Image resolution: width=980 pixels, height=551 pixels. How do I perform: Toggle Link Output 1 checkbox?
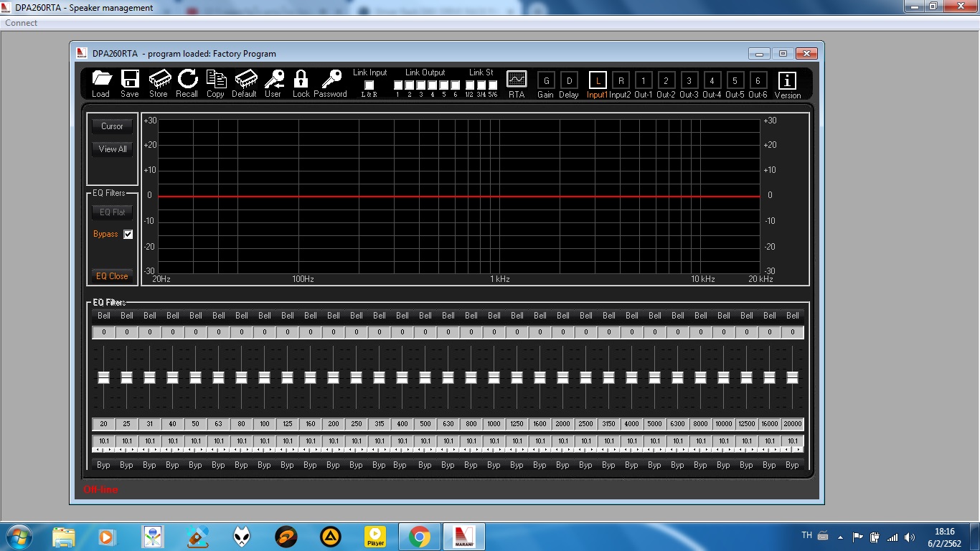click(x=398, y=85)
